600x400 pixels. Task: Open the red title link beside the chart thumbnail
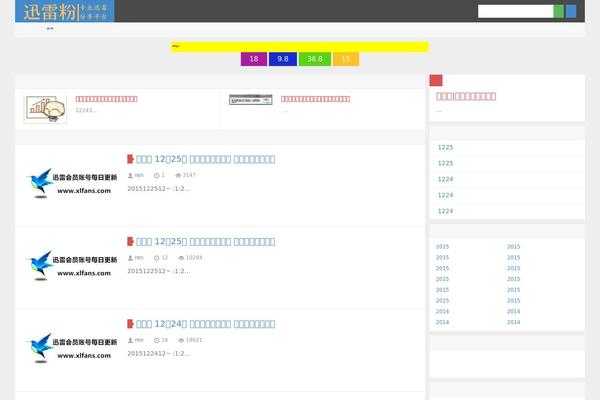(x=106, y=99)
